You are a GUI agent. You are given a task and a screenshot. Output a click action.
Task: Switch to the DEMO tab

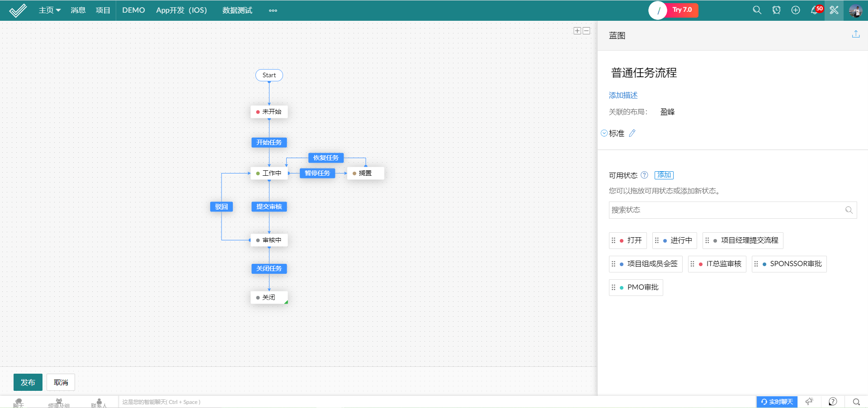pos(133,10)
